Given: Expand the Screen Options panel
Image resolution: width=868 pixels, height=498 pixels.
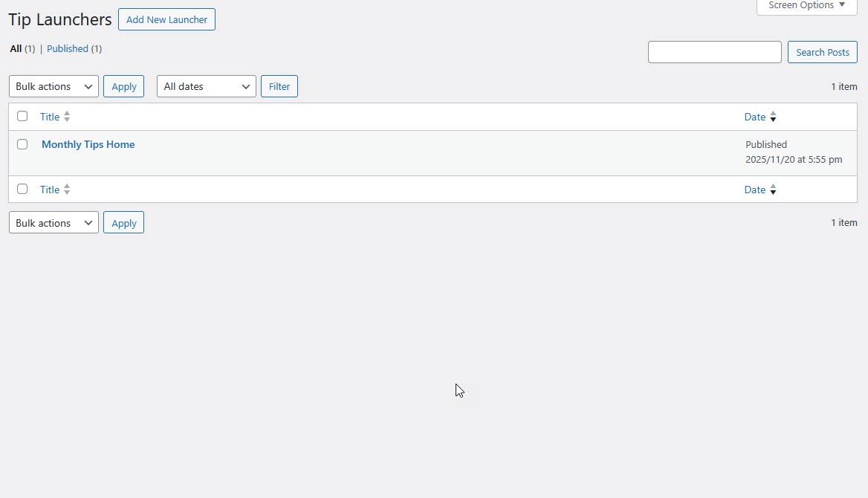Looking at the screenshot, I should [806, 6].
